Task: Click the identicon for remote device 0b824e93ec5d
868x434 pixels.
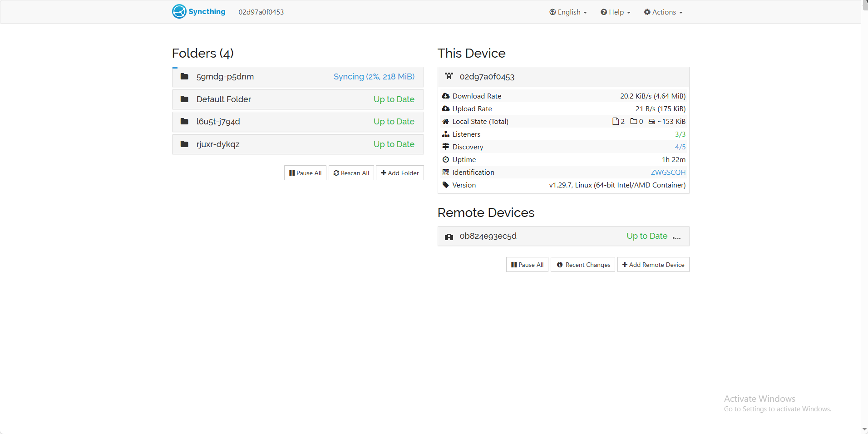Action: pyautogui.click(x=449, y=237)
